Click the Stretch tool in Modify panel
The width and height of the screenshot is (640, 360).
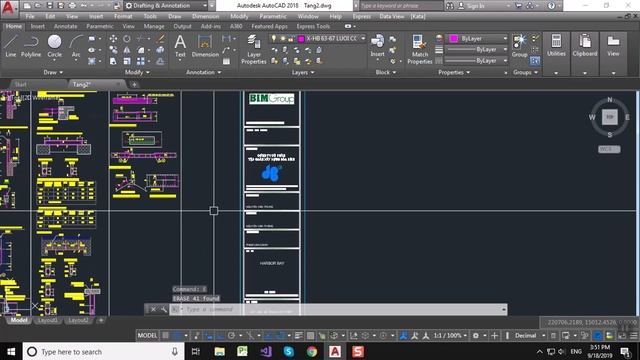(113, 61)
